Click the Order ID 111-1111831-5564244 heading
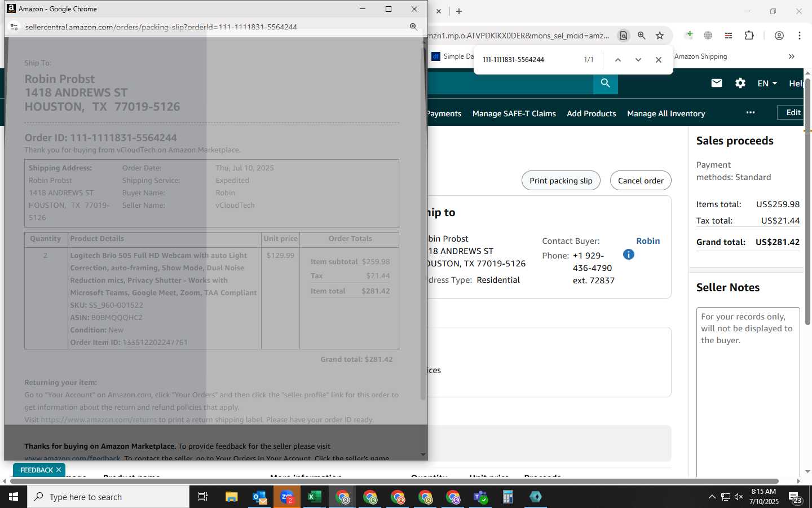The height and width of the screenshot is (508, 812). tap(100, 138)
